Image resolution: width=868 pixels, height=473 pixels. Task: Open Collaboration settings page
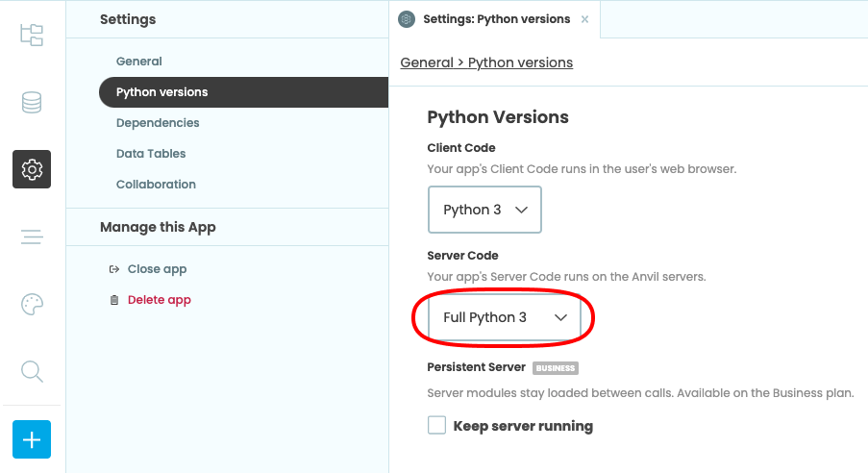pos(156,185)
